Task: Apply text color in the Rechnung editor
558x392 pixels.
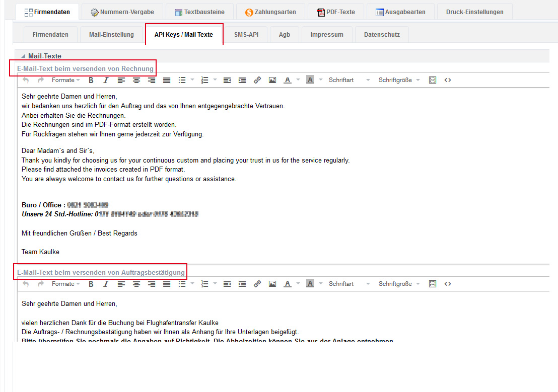Action: tap(288, 80)
